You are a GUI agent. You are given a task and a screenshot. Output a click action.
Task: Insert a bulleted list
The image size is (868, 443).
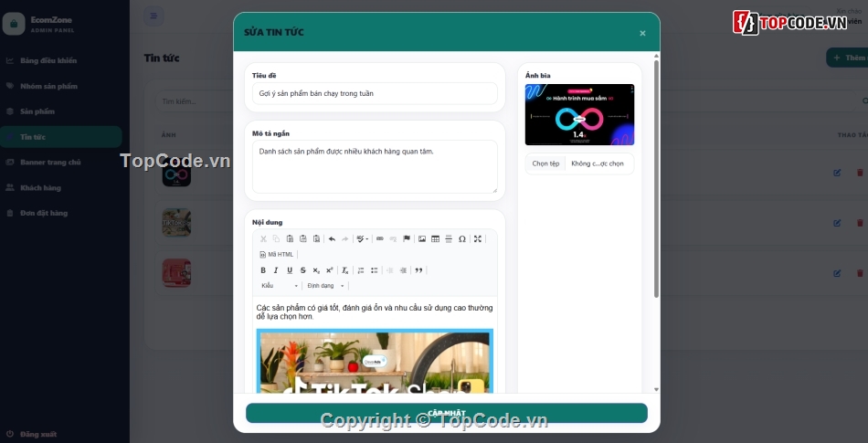(374, 270)
